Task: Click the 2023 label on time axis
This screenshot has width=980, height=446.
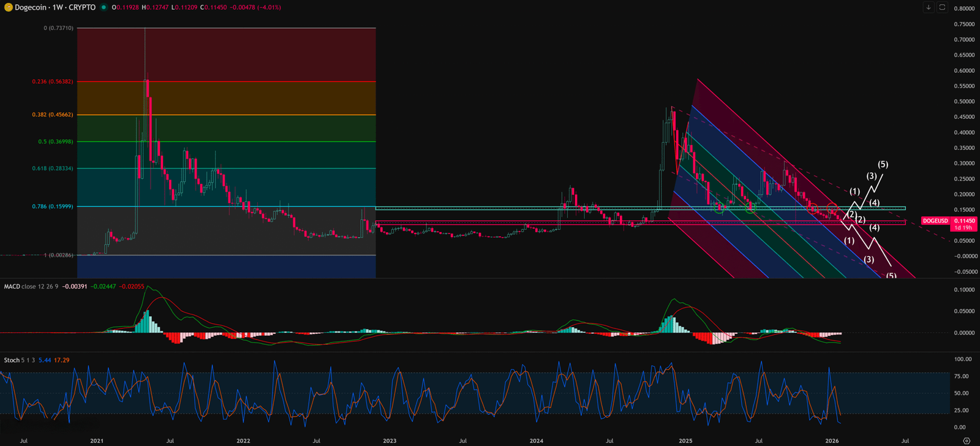Action: click(390, 440)
